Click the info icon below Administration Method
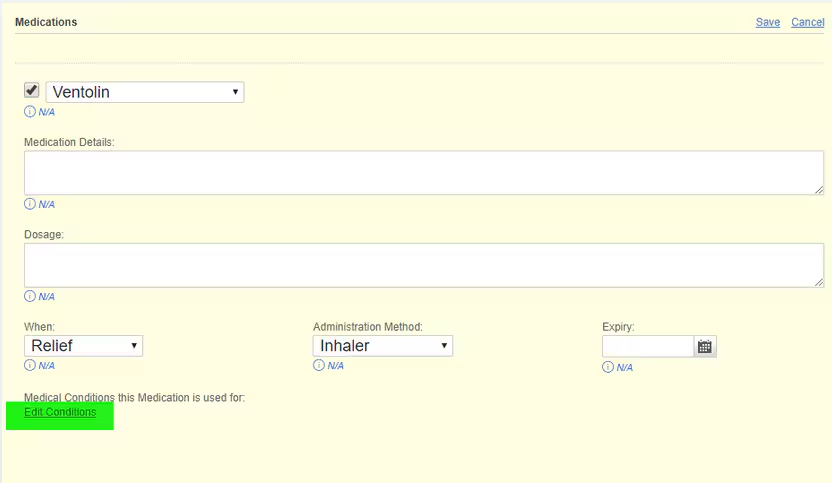 (318, 365)
